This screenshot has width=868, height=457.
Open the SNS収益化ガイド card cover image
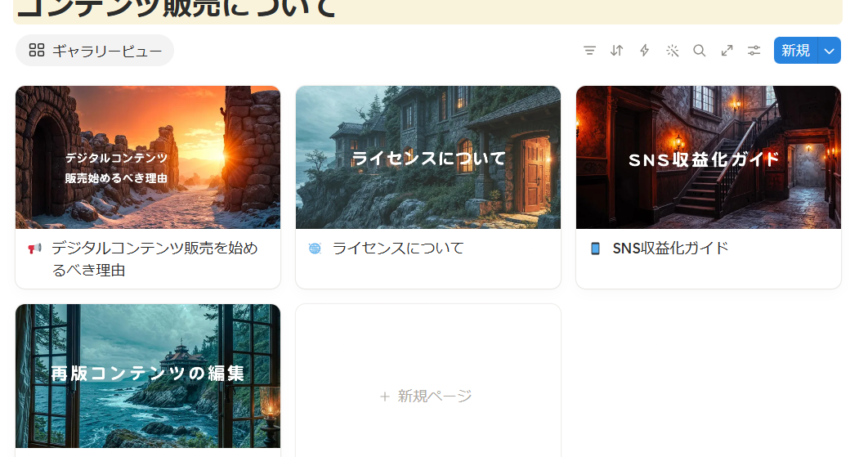[709, 157]
